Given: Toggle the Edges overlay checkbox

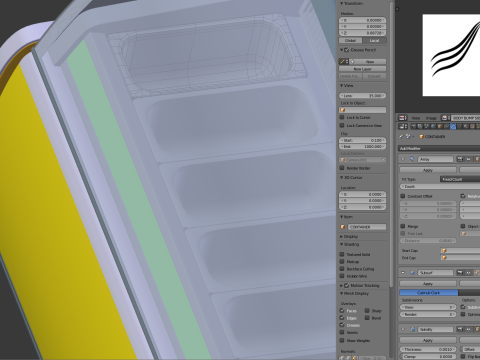Looking at the screenshot, I should pos(342,318).
